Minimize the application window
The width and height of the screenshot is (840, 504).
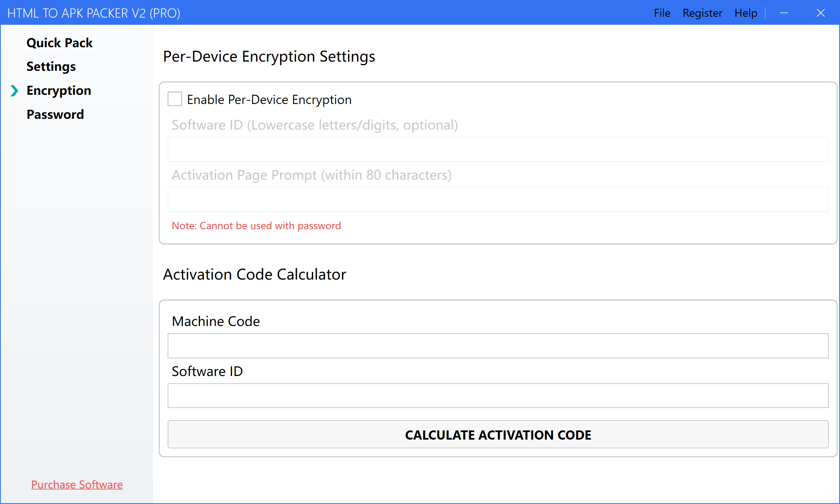click(x=784, y=13)
